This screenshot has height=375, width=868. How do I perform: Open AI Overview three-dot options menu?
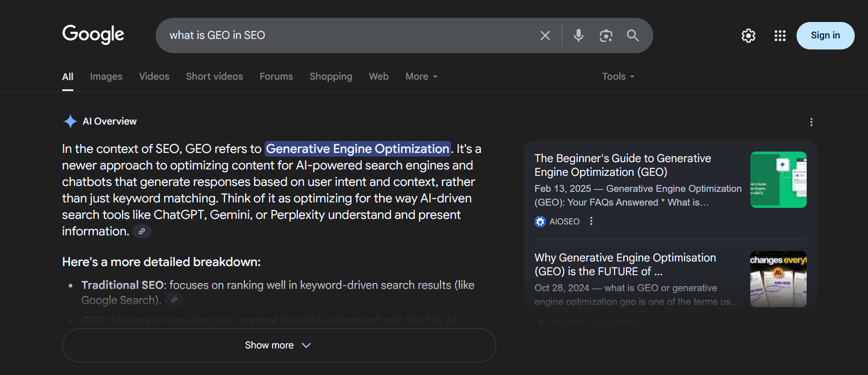(811, 122)
